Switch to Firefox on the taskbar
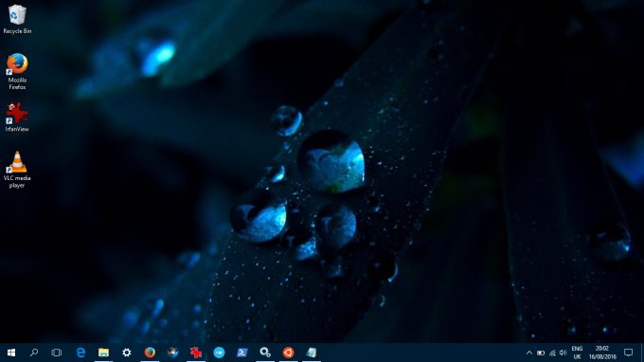Image resolution: width=644 pixels, height=362 pixels. pyautogui.click(x=150, y=353)
